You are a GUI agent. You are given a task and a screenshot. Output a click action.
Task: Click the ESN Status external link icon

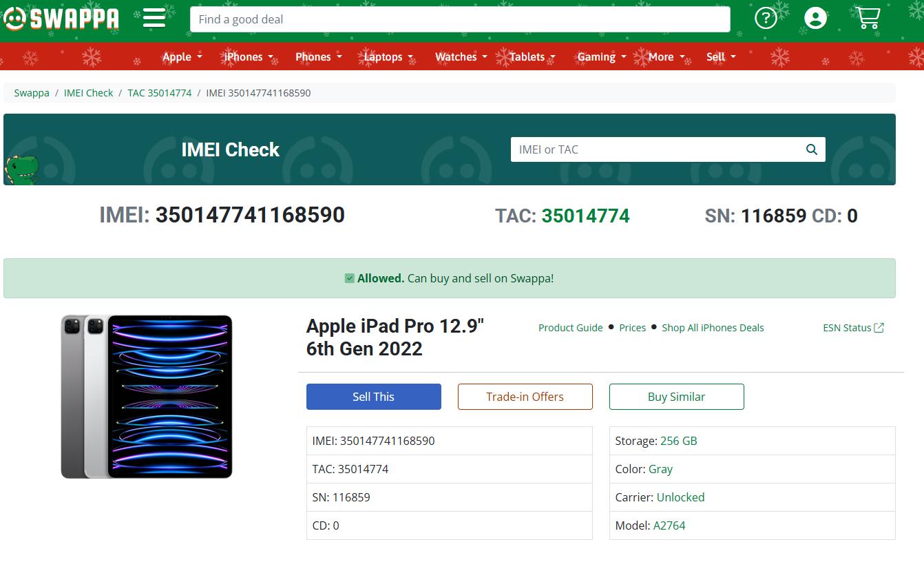879,328
